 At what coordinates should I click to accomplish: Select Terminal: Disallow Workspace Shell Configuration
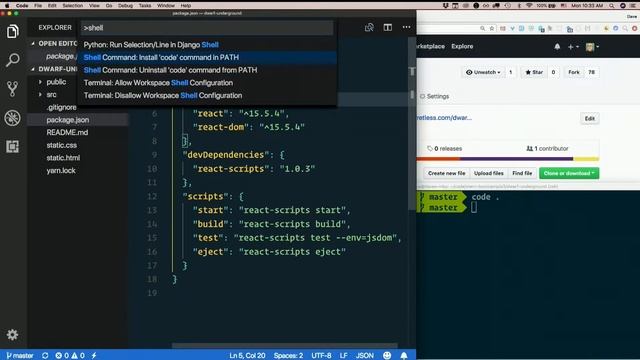[207, 96]
